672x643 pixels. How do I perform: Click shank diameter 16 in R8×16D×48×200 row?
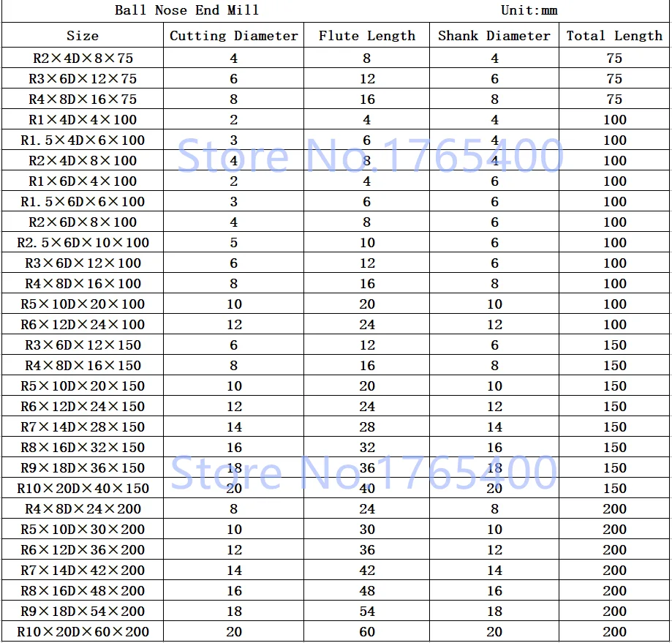(494, 591)
